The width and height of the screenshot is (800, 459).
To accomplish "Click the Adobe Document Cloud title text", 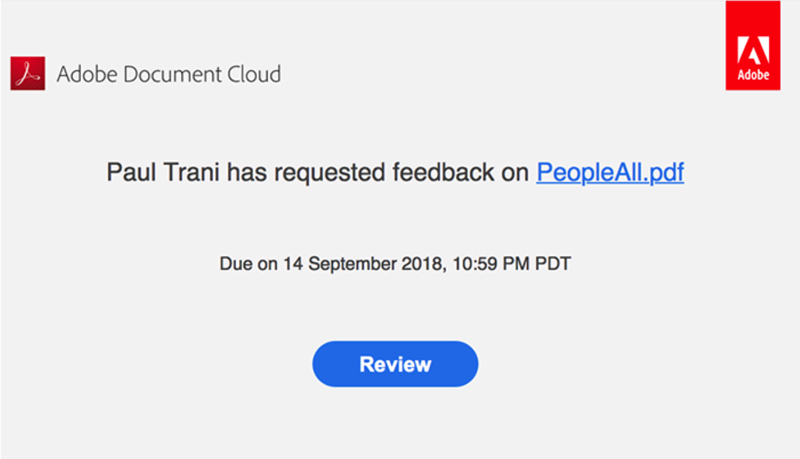I will click(x=169, y=74).
